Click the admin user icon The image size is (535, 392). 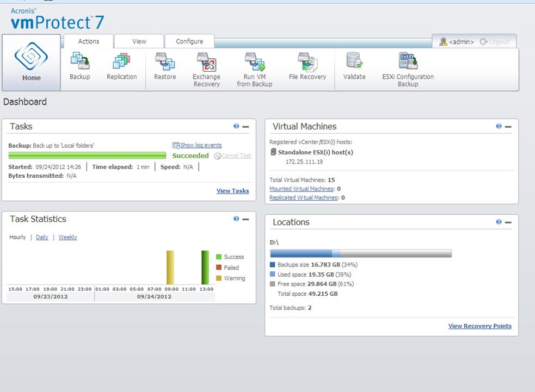pos(443,41)
